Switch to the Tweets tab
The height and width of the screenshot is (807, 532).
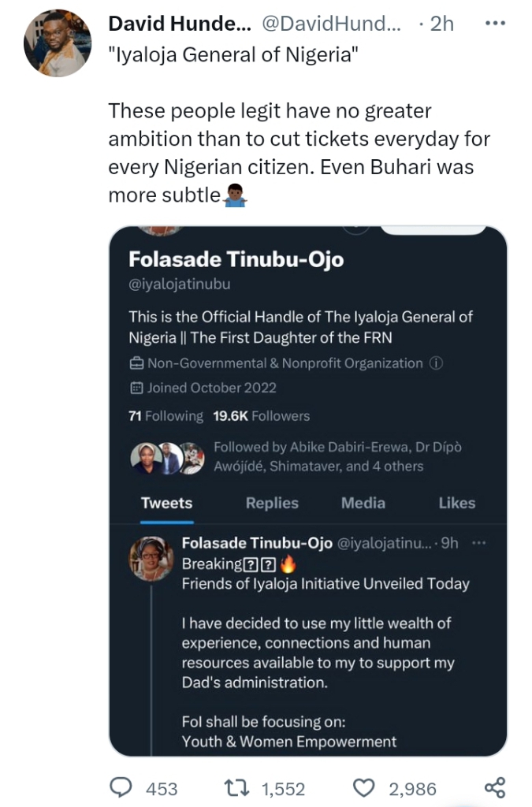[166, 503]
